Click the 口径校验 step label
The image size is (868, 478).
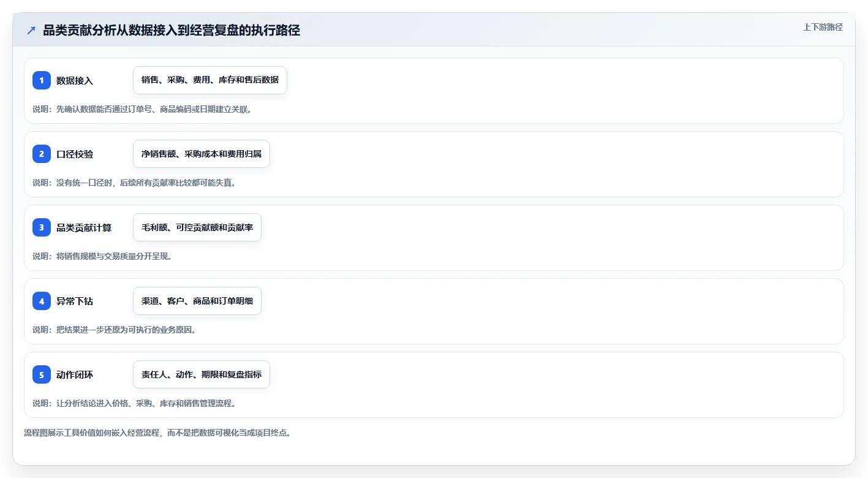click(x=75, y=154)
